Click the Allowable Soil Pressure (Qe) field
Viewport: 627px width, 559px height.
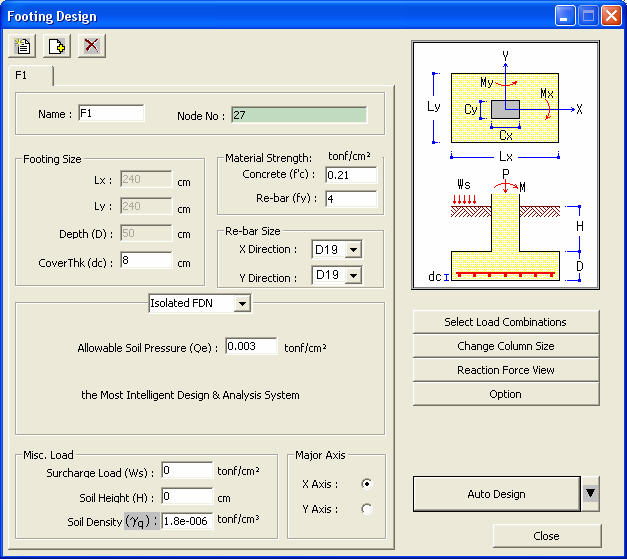point(251,346)
